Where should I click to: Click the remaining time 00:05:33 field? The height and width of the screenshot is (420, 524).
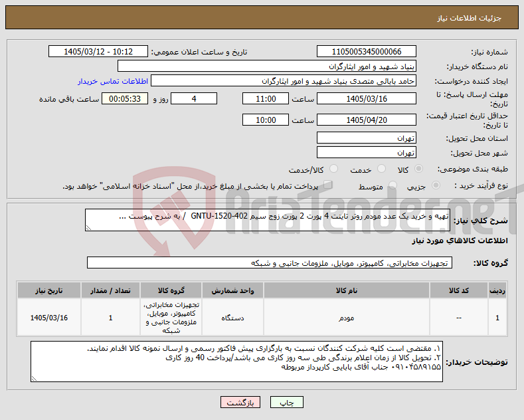(x=125, y=98)
